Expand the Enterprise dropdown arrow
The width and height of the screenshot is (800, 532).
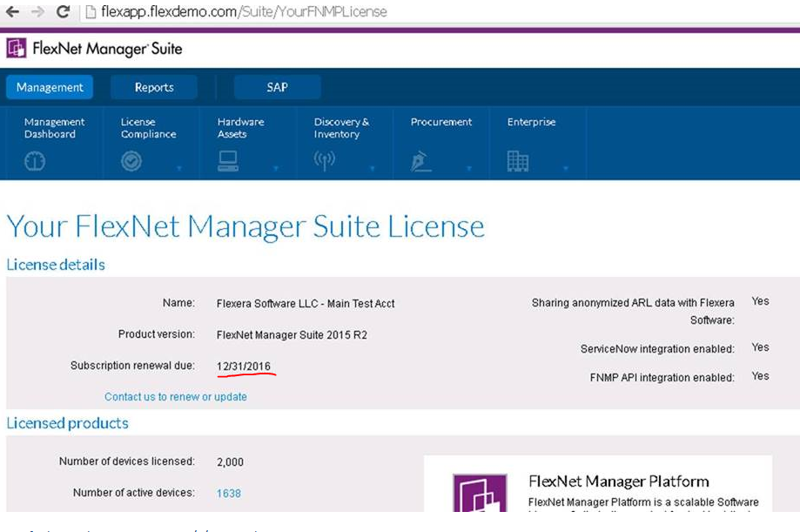point(565,168)
